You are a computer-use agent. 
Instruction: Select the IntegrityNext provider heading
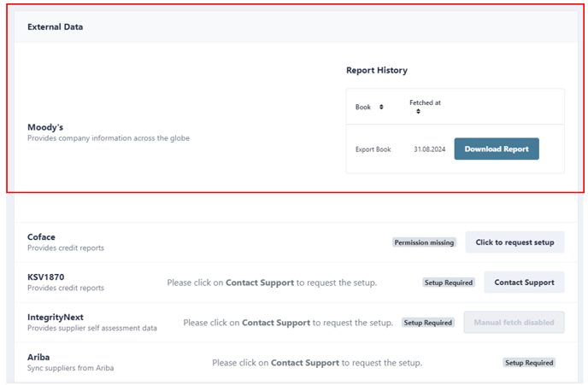coord(56,318)
